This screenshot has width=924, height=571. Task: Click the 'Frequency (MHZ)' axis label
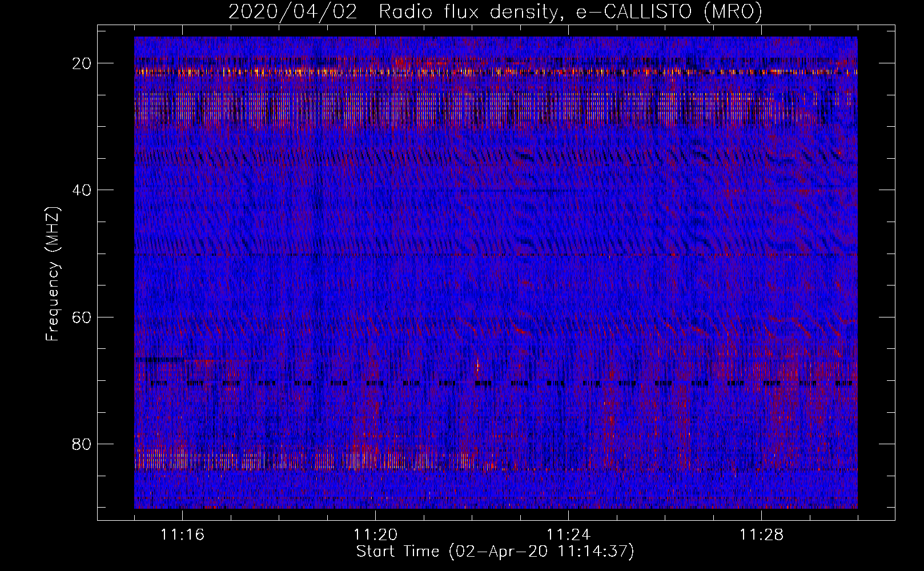pyautogui.click(x=53, y=275)
